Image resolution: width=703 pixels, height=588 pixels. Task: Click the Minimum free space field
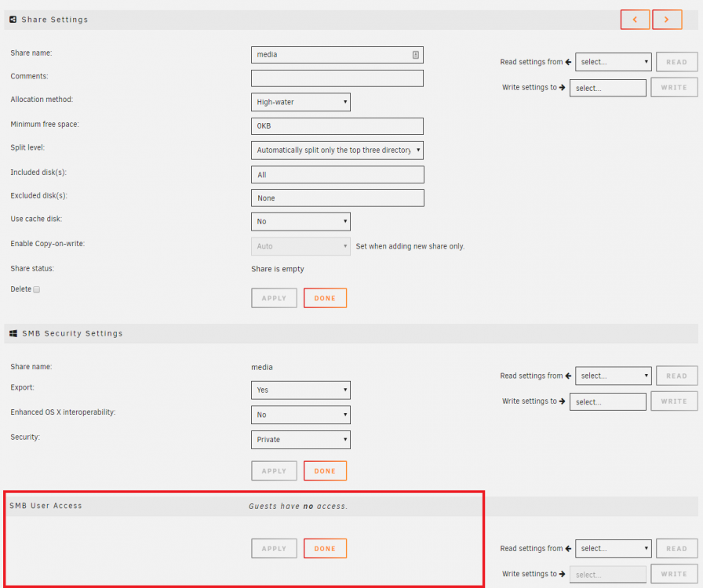pyautogui.click(x=337, y=126)
